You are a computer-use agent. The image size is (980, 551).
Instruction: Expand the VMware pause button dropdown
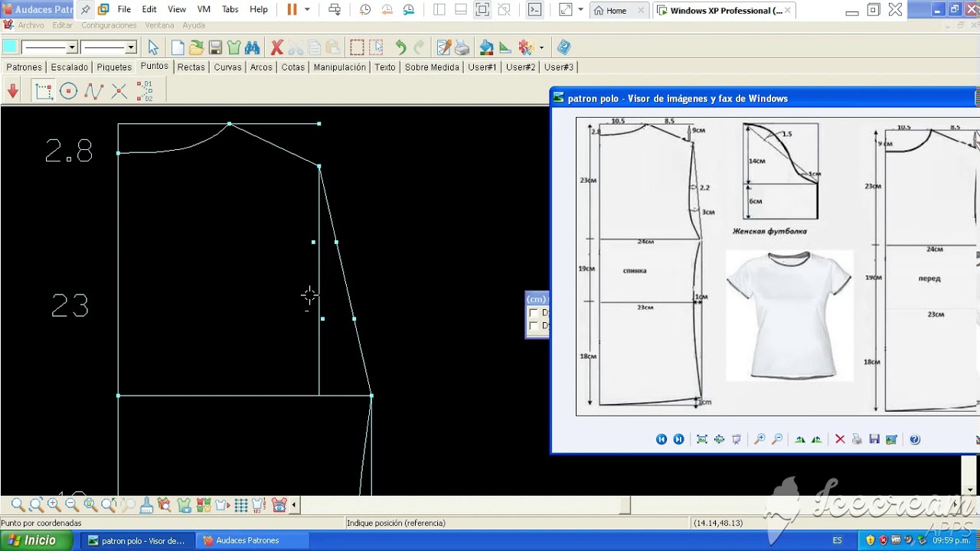coord(307,10)
